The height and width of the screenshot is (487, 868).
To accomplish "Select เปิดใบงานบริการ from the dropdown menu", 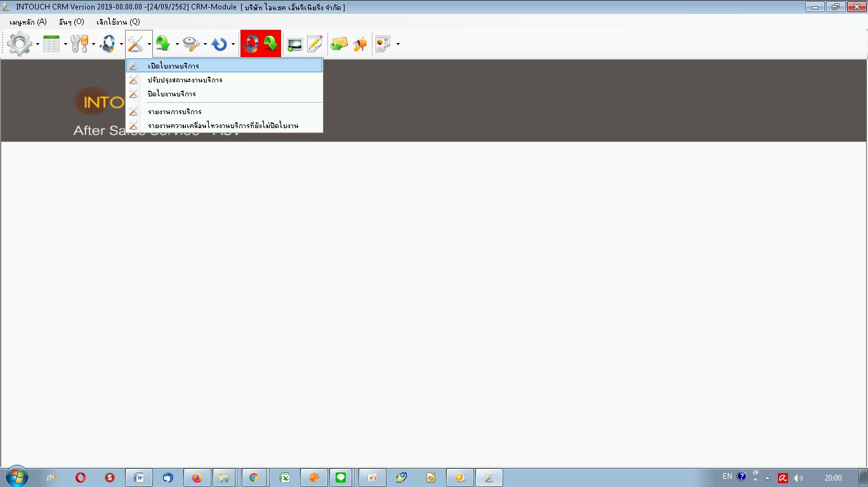I will (173, 66).
